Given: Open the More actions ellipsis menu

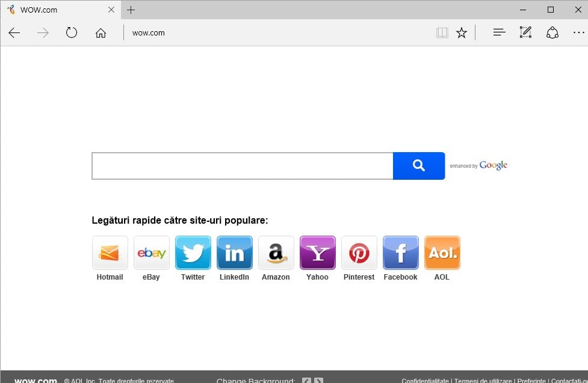Looking at the screenshot, I should click(x=578, y=32).
